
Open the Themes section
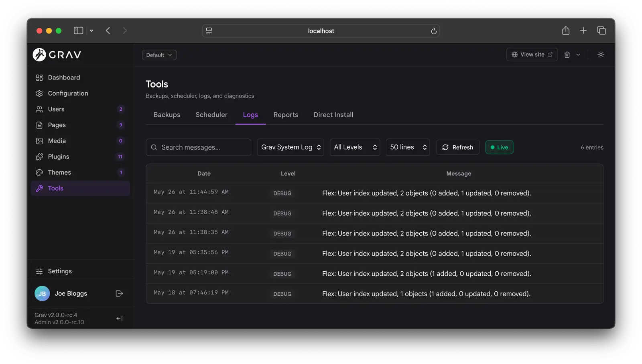pos(80,173)
